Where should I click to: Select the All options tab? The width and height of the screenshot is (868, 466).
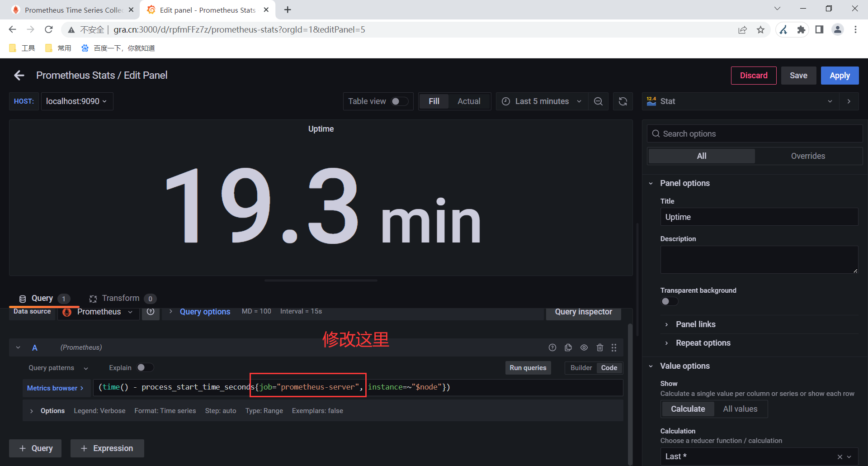click(x=702, y=156)
